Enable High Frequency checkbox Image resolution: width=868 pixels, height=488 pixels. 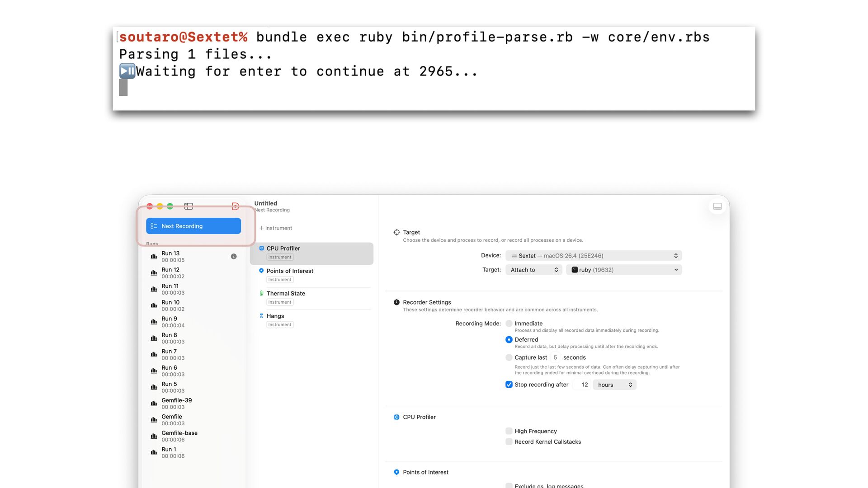pos(509,431)
